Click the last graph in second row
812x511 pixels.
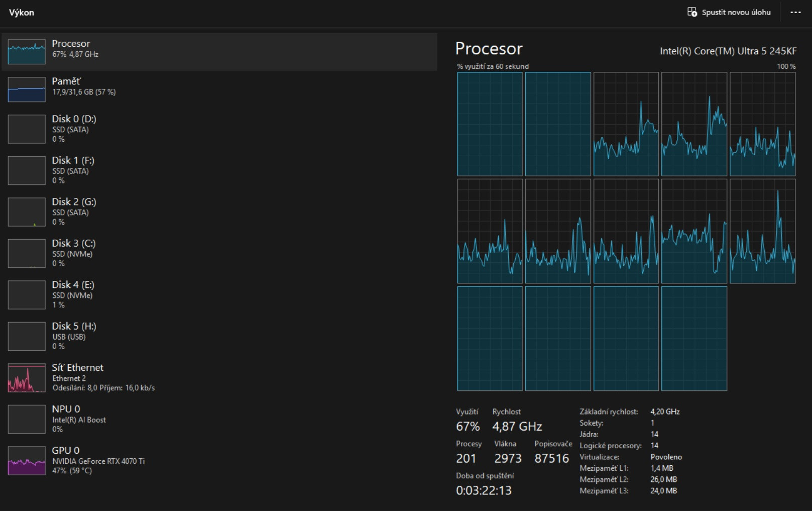click(x=762, y=231)
